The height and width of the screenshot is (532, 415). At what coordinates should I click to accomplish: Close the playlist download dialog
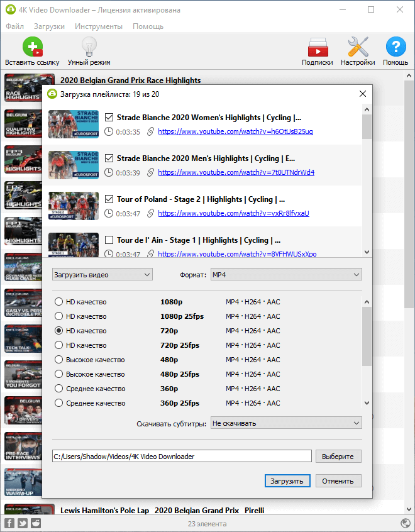click(x=363, y=94)
